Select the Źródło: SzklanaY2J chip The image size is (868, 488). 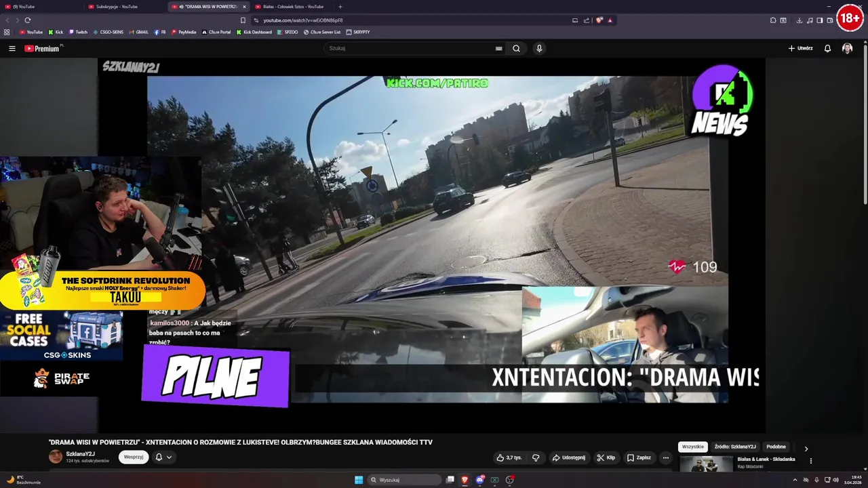point(734,447)
